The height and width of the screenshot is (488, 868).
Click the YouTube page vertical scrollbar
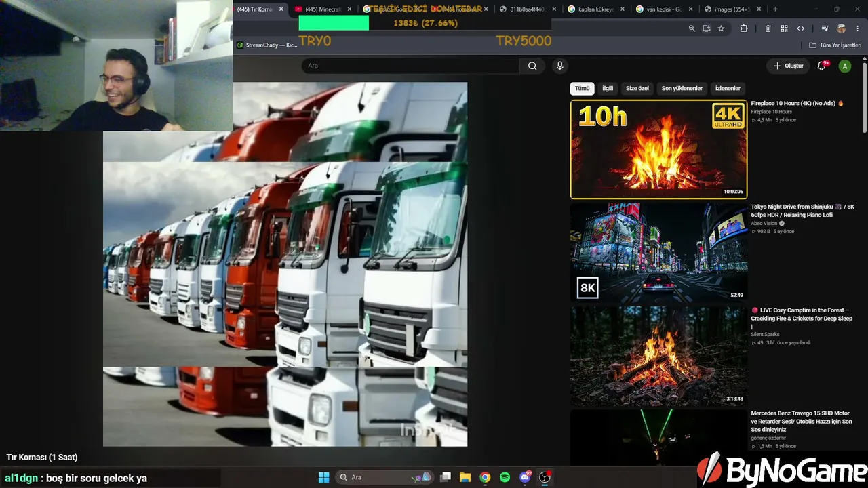coord(865,98)
